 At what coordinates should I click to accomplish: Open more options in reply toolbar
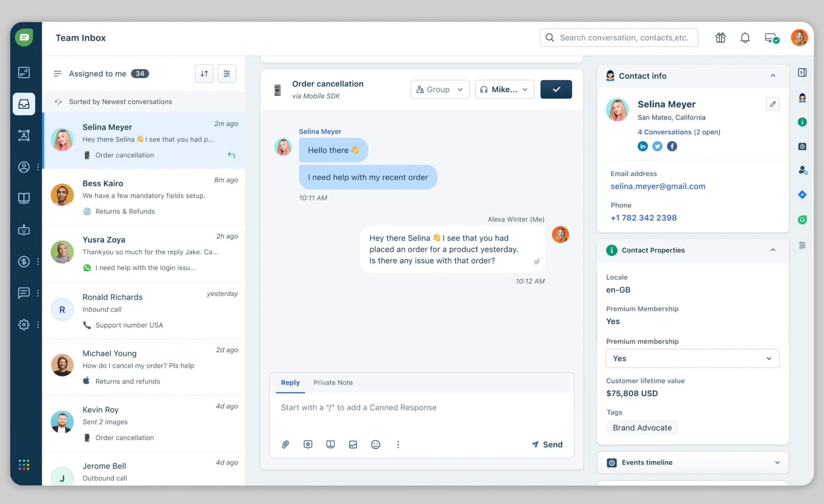tap(398, 444)
